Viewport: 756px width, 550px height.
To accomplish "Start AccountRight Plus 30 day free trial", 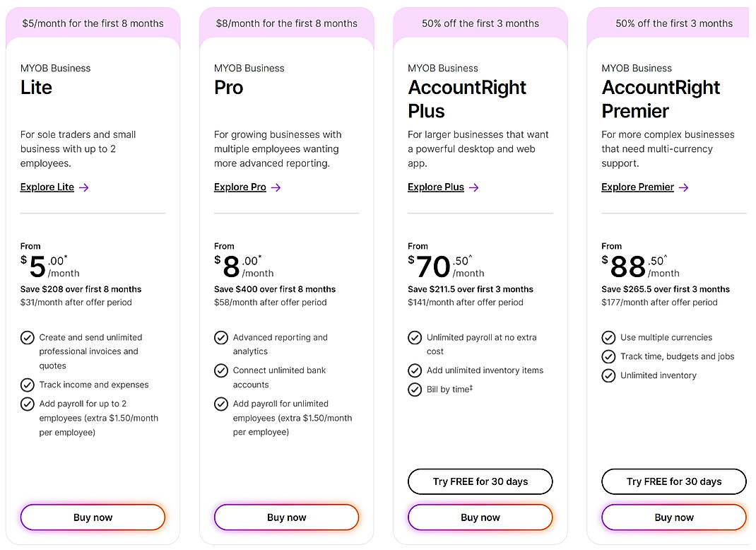I will [480, 481].
